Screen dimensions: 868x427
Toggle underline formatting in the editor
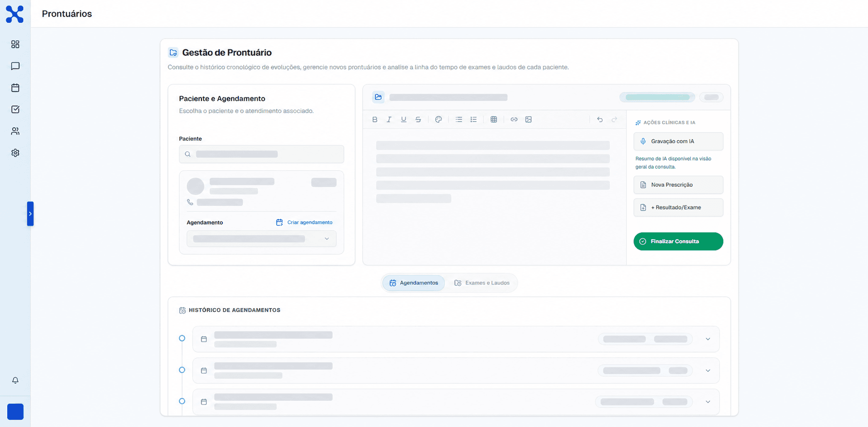[x=403, y=119]
